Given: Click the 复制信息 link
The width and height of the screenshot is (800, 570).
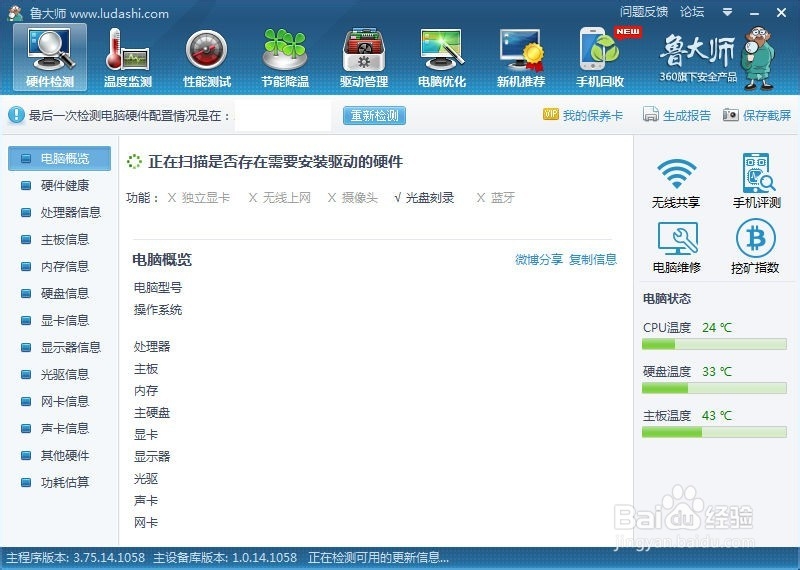Looking at the screenshot, I should [593, 260].
